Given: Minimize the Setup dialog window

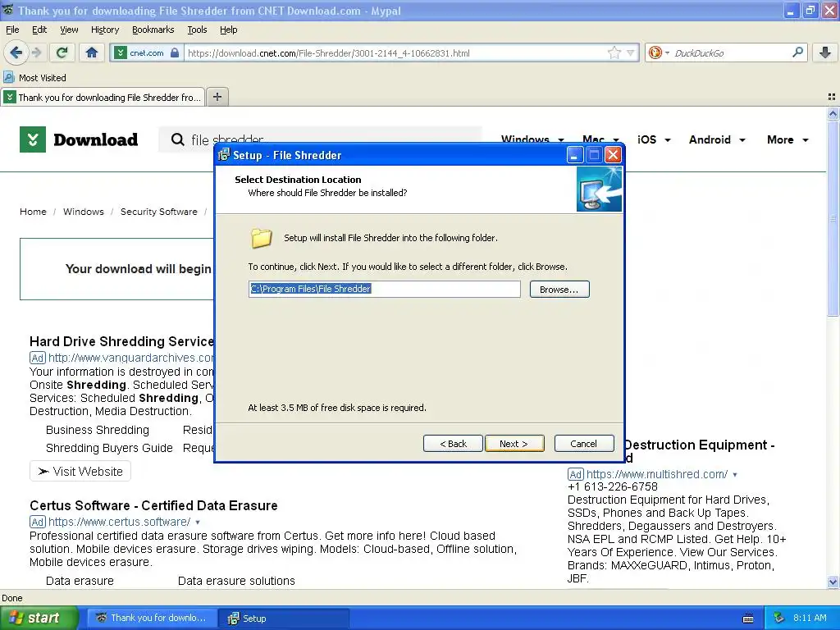Looking at the screenshot, I should (575, 155).
